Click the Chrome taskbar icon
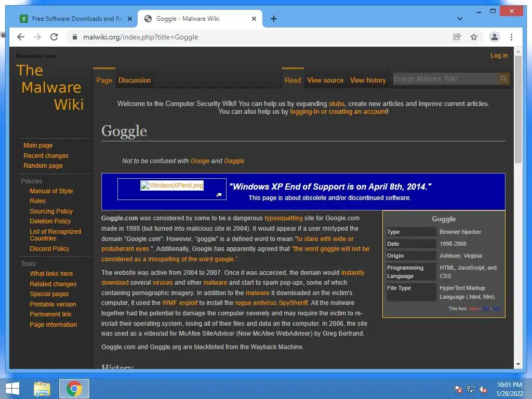The image size is (532, 399). tap(74, 389)
